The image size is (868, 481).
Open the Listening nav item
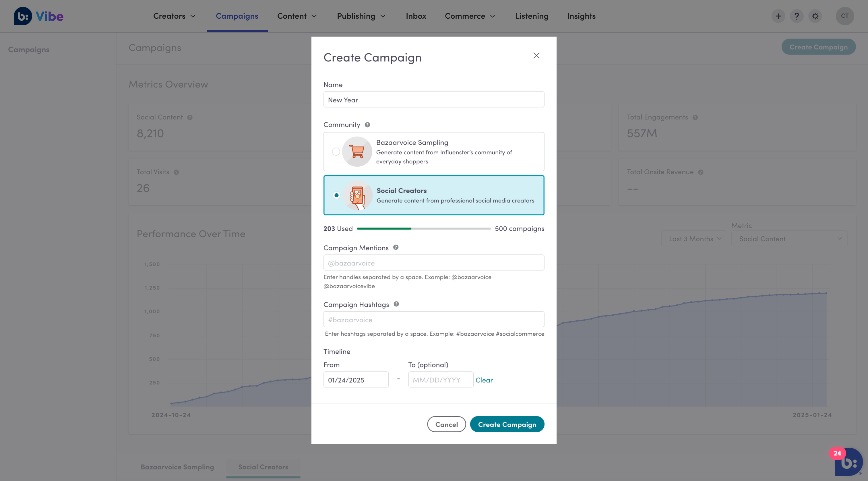(x=532, y=16)
